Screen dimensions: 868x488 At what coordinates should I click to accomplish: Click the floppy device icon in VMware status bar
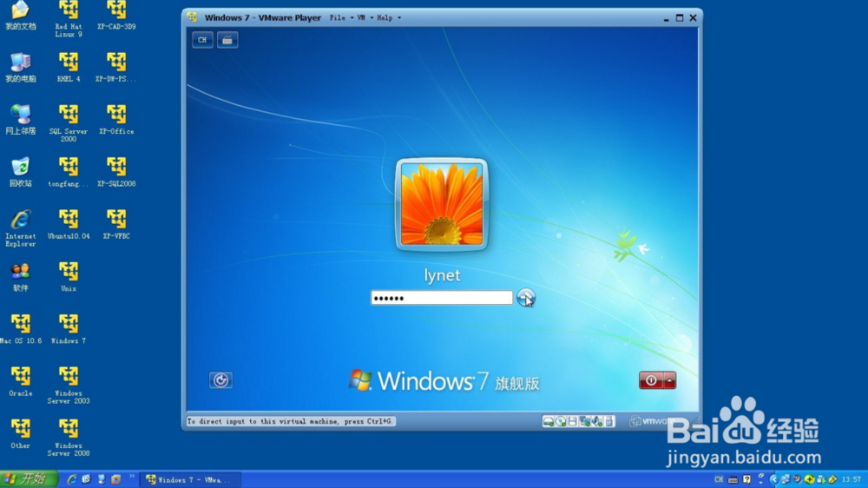572,421
